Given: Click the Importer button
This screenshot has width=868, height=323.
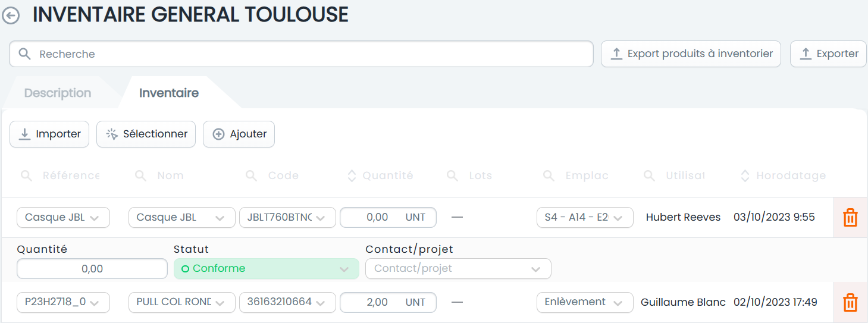Looking at the screenshot, I should tap(49, 134).
